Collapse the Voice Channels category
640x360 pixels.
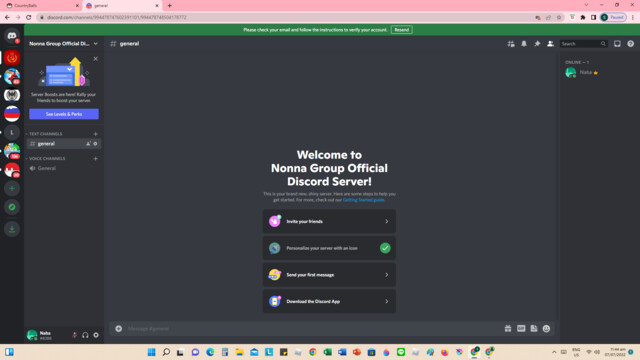pos(46,158)
